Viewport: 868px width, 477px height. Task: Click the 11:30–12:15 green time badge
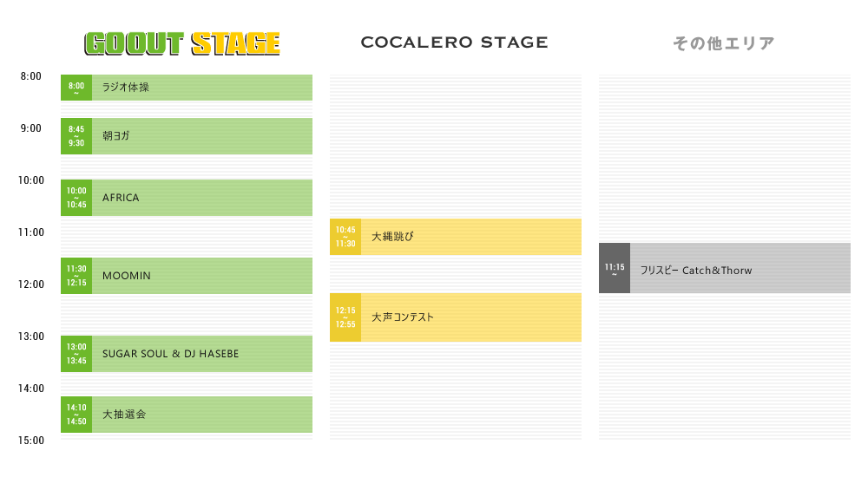76,276
